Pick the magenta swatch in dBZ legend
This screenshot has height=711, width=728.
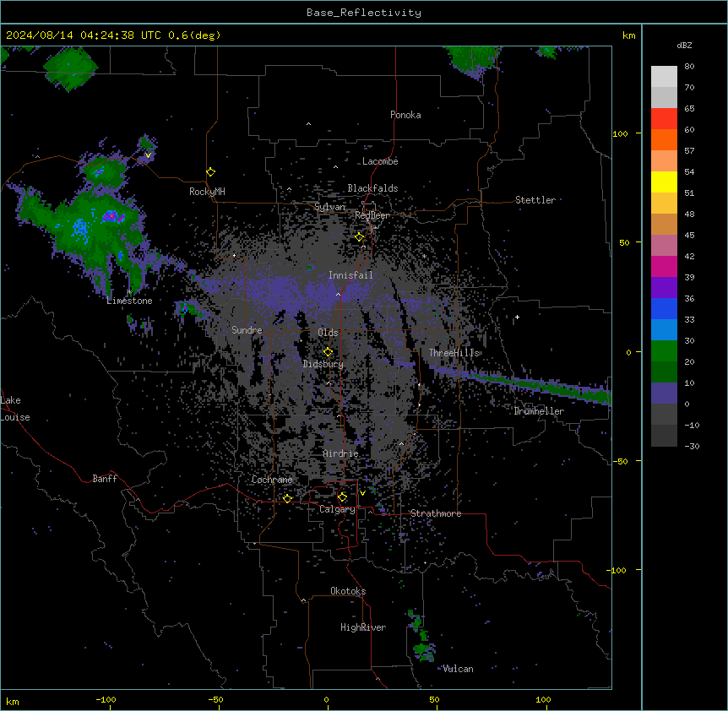click(x=664, y=266)
